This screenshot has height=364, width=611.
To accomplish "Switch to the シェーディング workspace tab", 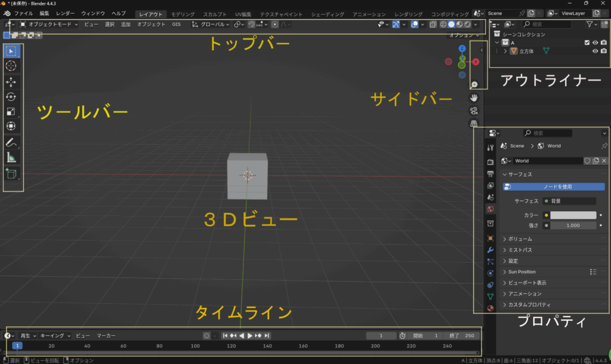I will click(x=328, y=14).
